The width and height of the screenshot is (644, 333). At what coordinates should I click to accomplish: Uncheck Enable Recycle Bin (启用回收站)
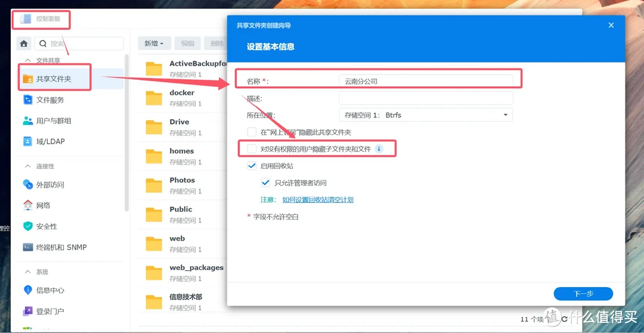[x=252, y=166]
